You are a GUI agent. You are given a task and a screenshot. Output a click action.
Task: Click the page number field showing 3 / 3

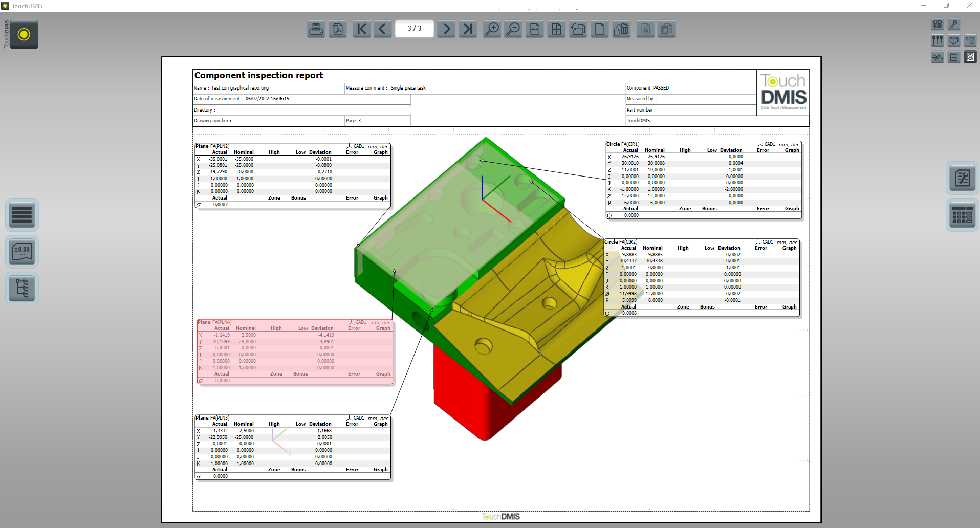pos(414,29)
